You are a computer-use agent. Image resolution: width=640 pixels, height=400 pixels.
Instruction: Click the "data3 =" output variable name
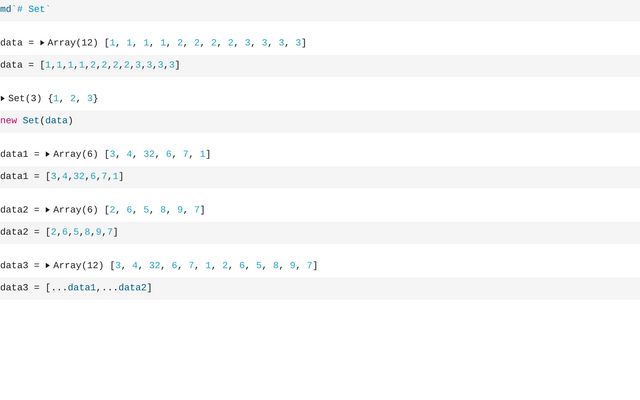(x=19, y=266)
